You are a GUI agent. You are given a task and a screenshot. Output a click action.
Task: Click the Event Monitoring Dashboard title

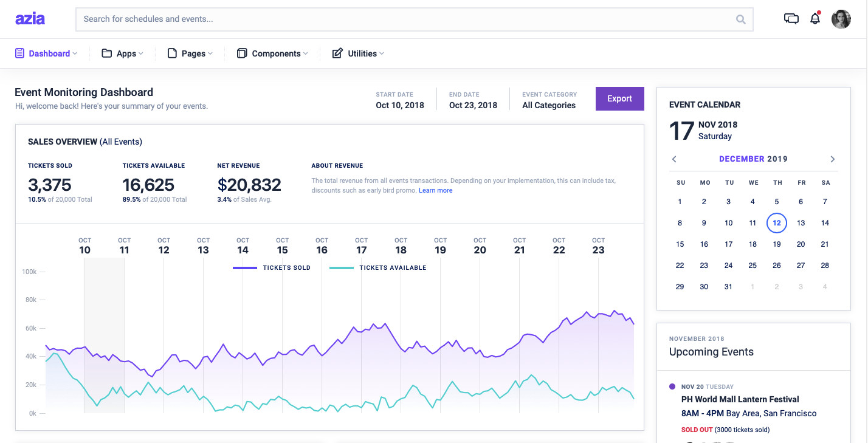pos(84,92)
